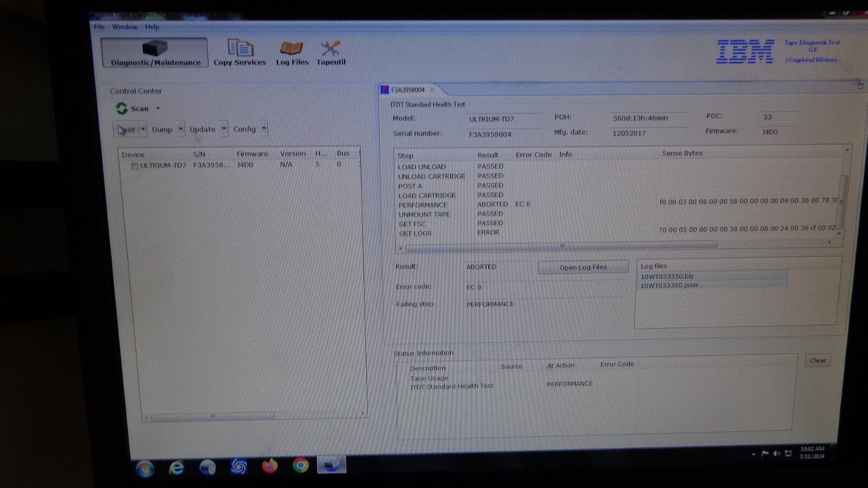Click the active IBM tape tool taskbar icon

(331, 465)
